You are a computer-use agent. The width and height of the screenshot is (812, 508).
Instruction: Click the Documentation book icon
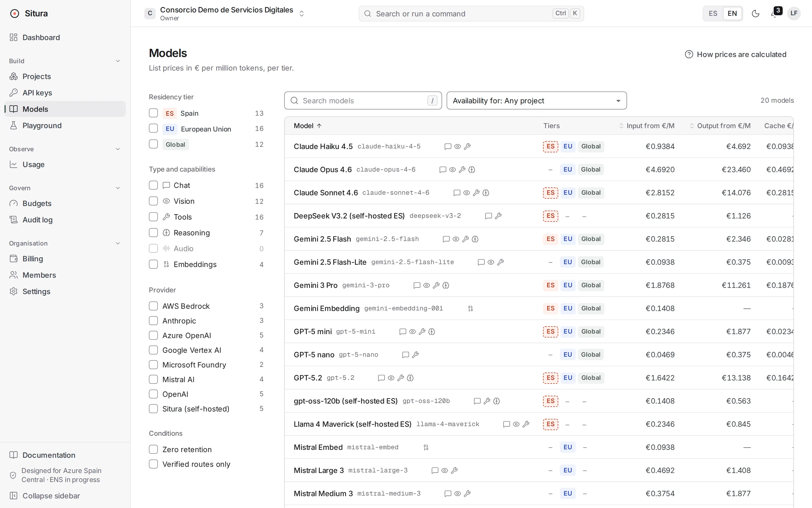pyautogui.click(x=14, y=455)
